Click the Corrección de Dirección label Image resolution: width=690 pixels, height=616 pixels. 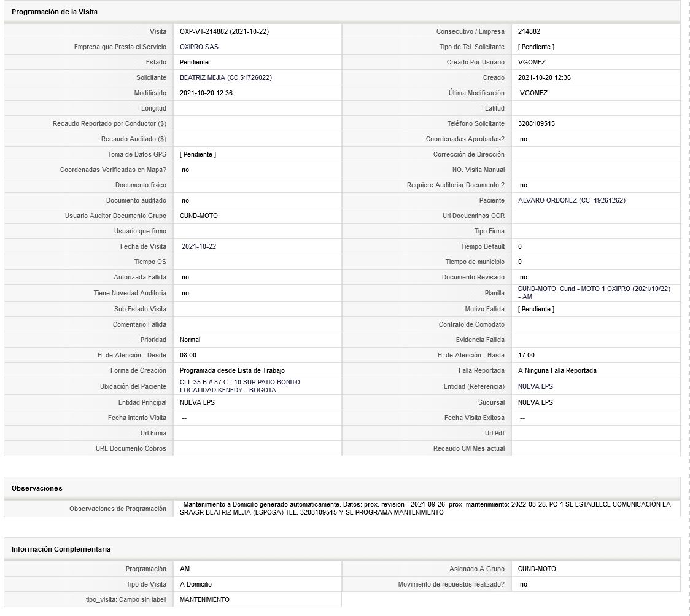click(x=469, y=155)
